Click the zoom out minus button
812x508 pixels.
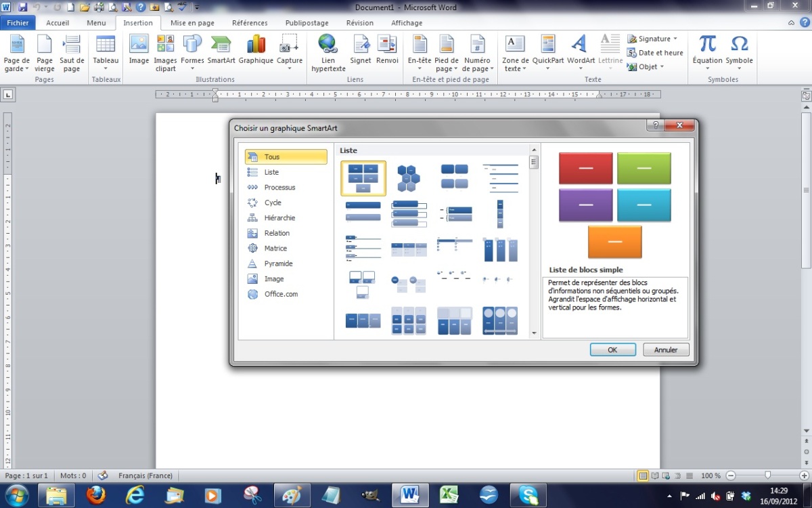coord(731,475)
